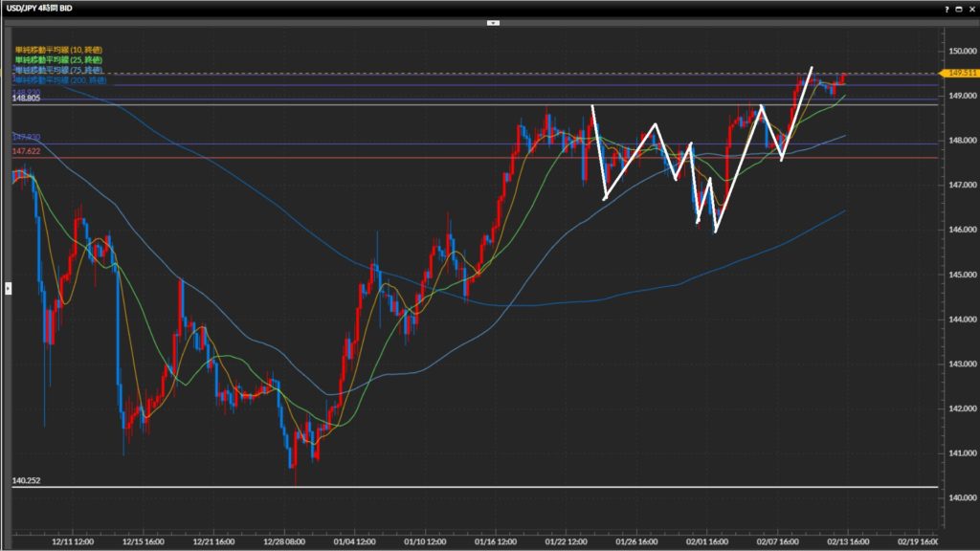Select the 200-period moving average legend label
This screenshot has height=551, width=980.
tap(58, 81)
